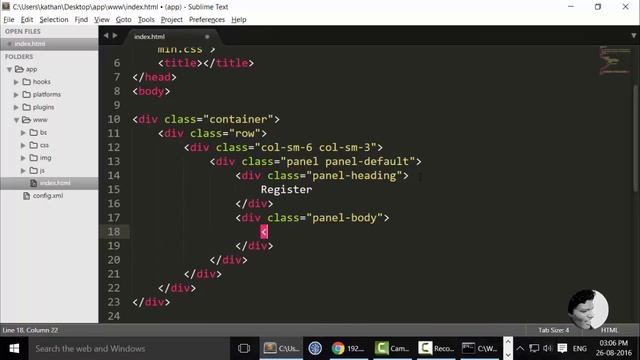Open the Help menu
The height and width of the screenshot is (360, 640).
click(239, 20)
